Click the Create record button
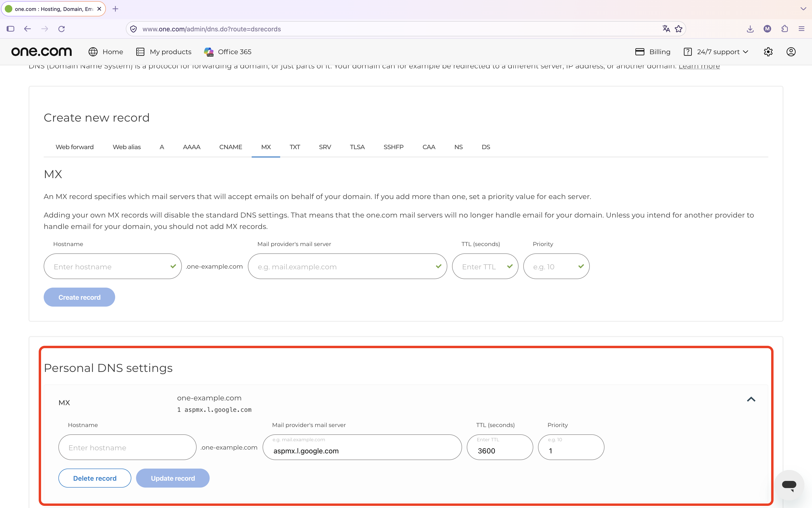 tap(79, 297)
